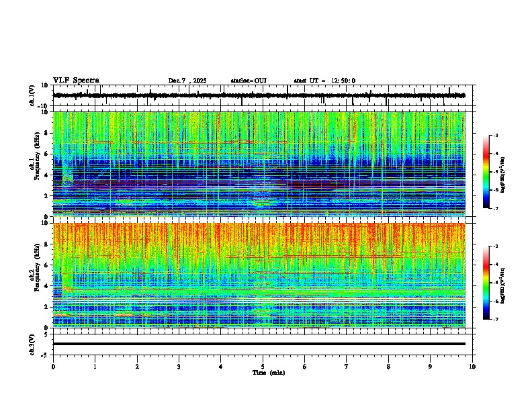
Task: Click the "4" kHz tick of ch.2 spectrogram
Action: 47,286
